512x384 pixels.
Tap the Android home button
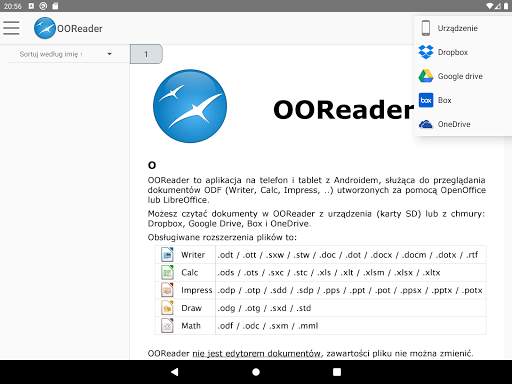pyautogui.click(x=256, y=372)
